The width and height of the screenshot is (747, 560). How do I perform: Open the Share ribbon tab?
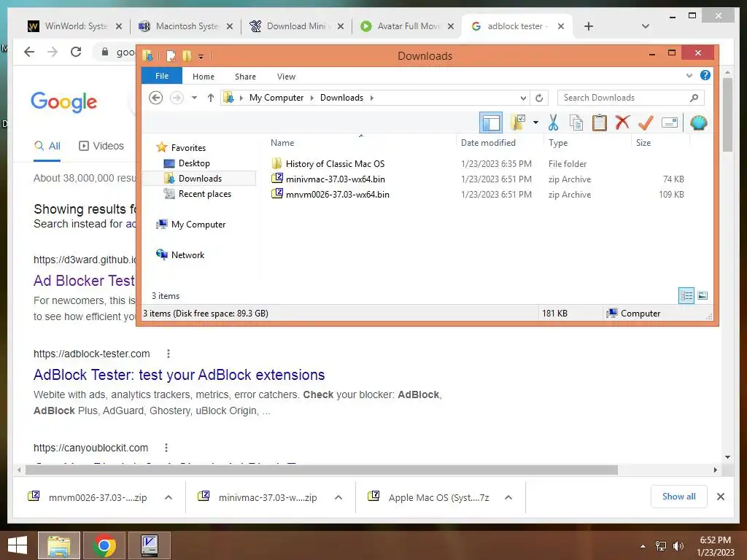point(245,76)
